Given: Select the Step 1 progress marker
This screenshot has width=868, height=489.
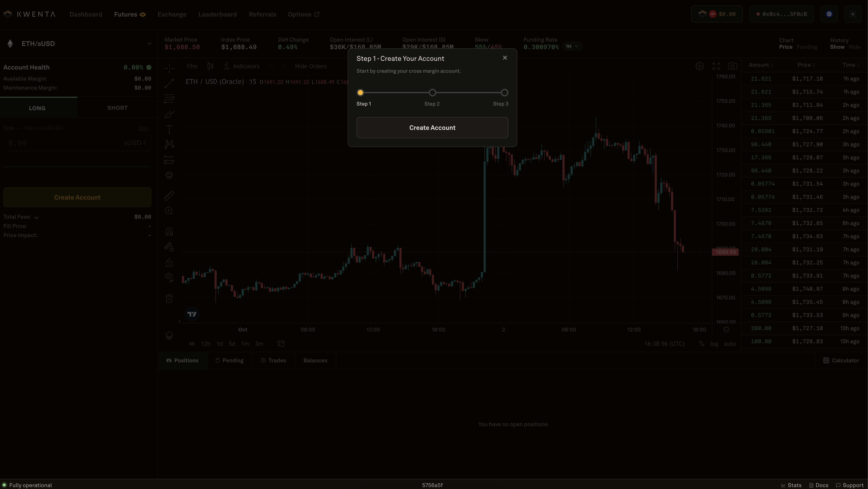Looking at the screenshot, I should (360, 93).
